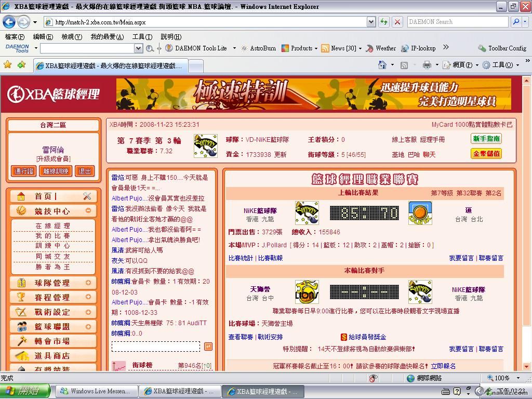Expand the 球隊管理 menu section
The image size is (532, 399).
coord(88,283)
